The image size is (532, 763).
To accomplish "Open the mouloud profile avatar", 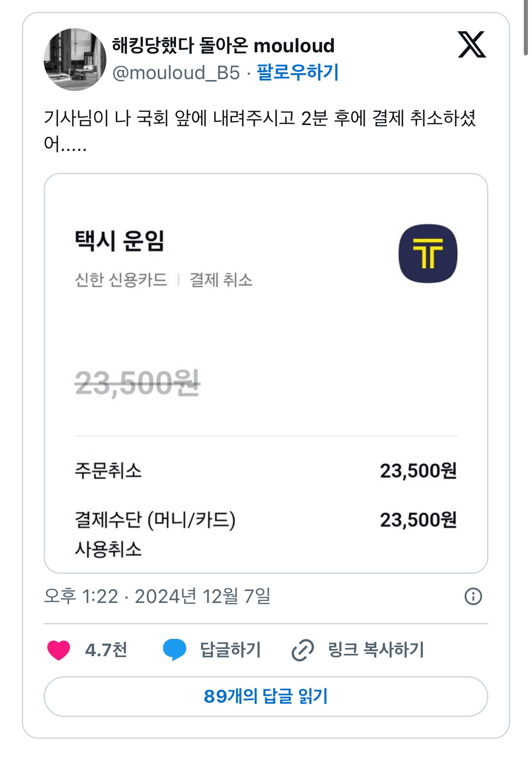I will 75,60.
